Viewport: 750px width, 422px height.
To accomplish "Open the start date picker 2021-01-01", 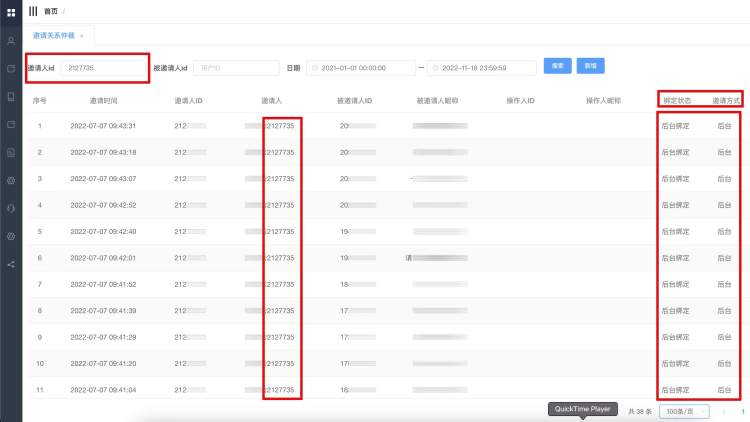I will pos(363,67).
